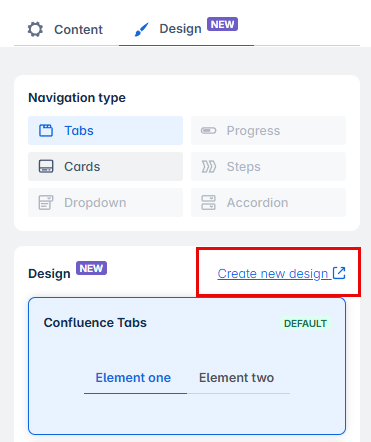This screenshot has width=371, height=442.
Task: Click the external link icon after Create new design
Action: (x=339, y=273)
